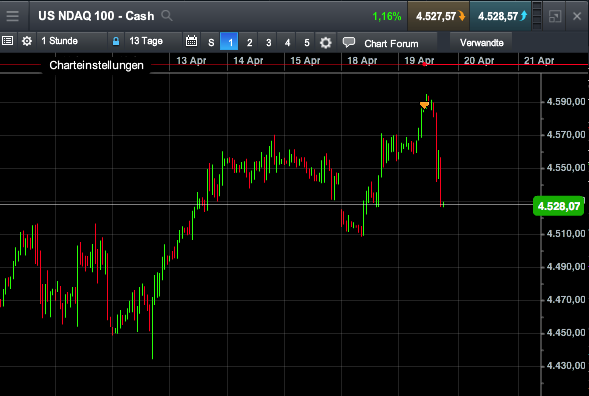Open the 1 Stunde interval dropdown

72,41
